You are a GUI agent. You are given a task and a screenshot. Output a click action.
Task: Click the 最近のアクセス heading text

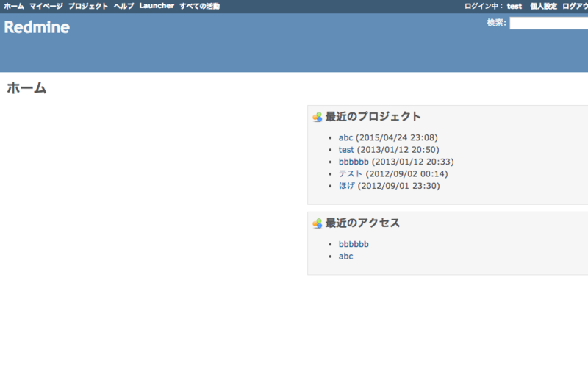(x=362, y=223)
